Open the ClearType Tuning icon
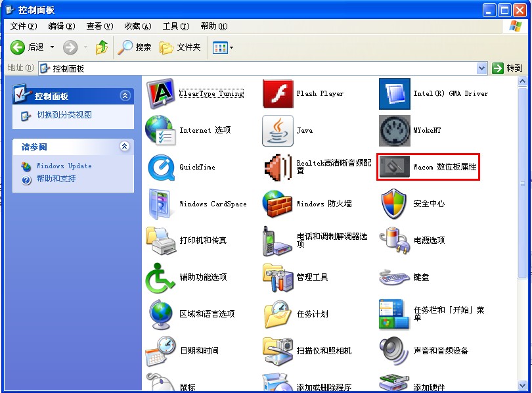The height and width of the screenshot is (393, 532). point(160,94)
